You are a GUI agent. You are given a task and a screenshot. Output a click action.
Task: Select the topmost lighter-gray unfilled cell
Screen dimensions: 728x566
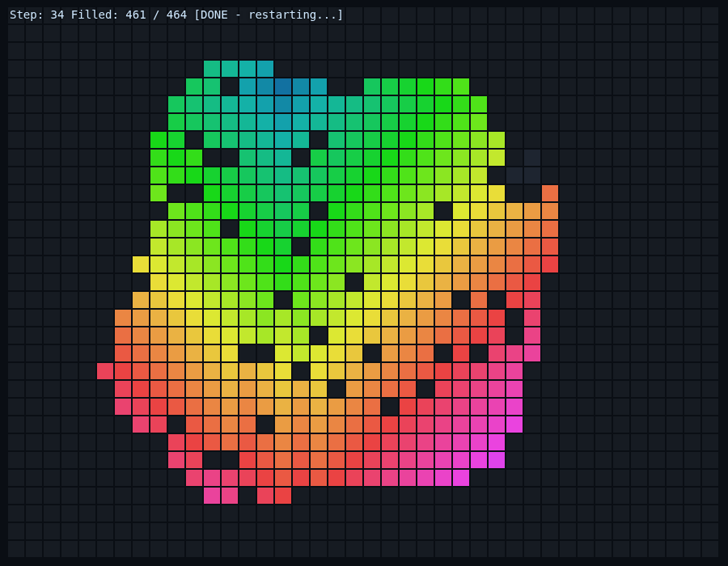coord(532,158)
